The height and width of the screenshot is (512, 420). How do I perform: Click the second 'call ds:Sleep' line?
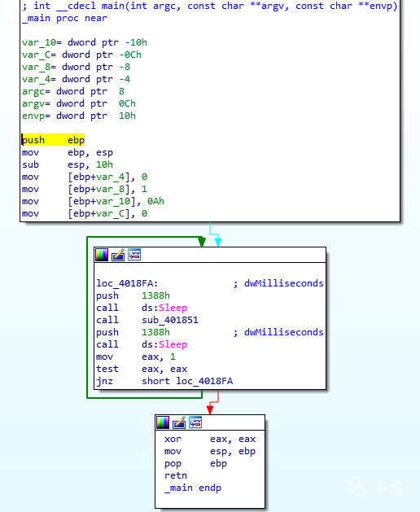(142, 344)
